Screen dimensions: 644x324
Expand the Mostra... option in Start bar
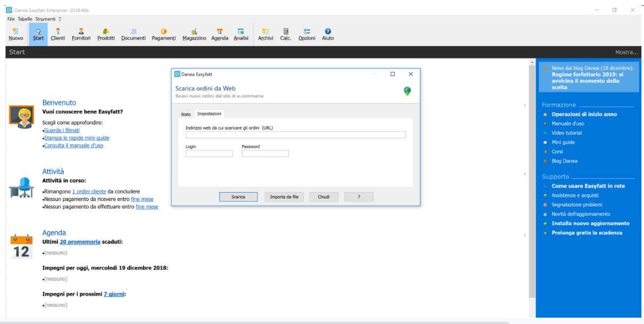pyautogui.click(x=626, y=52)
